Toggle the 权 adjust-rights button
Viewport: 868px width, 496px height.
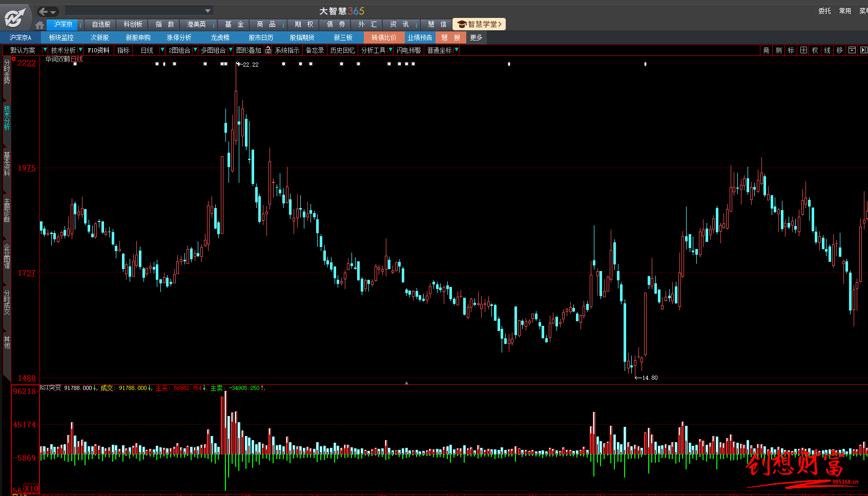[x=815, y=50]
